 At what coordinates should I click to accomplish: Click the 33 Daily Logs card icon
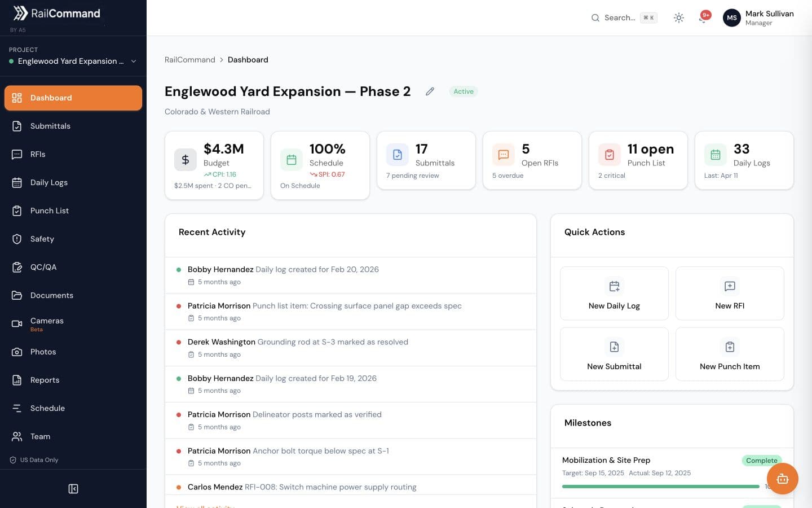point(716,155)
